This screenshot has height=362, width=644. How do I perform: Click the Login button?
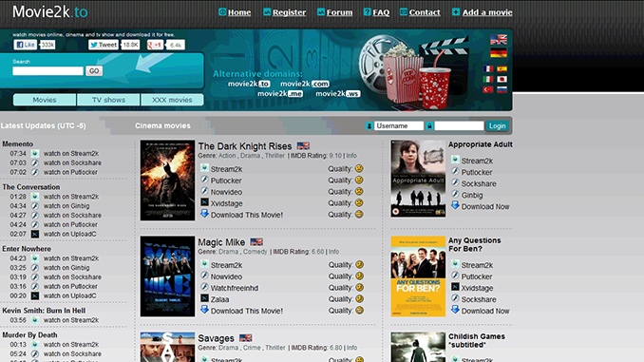[x=498, y=125]
